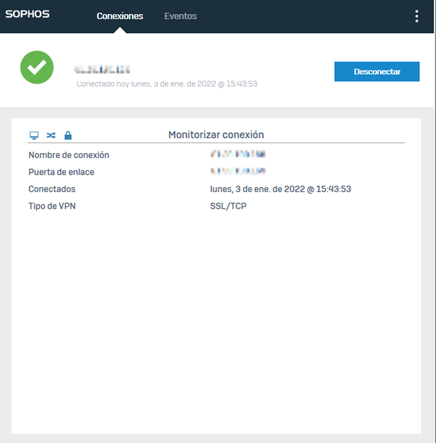Select the padlock security icon
Viewport: 436px width, 443px height.
pyautogui.click(x=68, y=135)
